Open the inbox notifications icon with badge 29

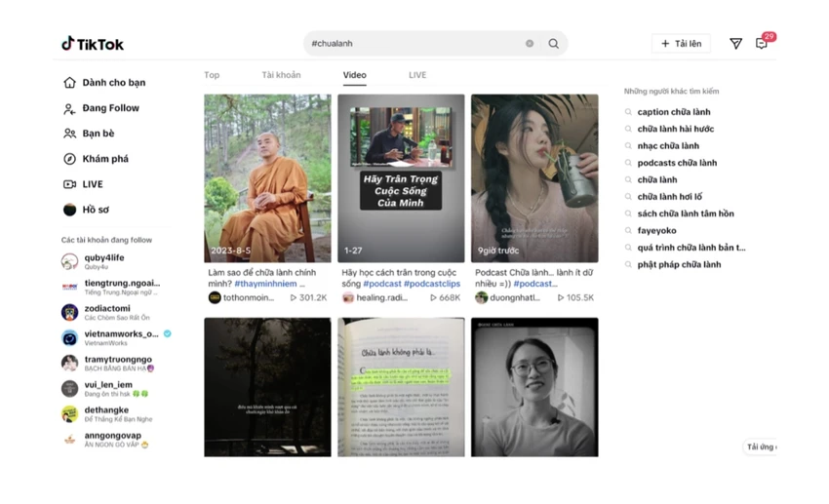763,43
